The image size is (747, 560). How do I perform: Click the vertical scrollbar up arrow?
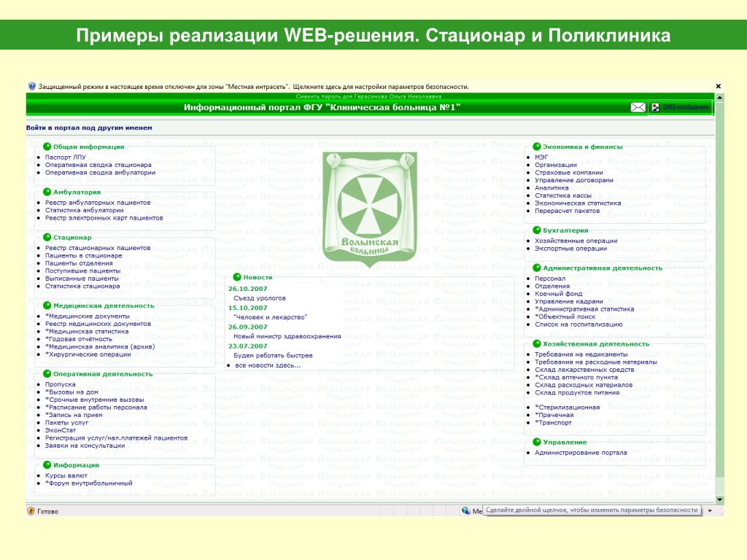point(719,97)
